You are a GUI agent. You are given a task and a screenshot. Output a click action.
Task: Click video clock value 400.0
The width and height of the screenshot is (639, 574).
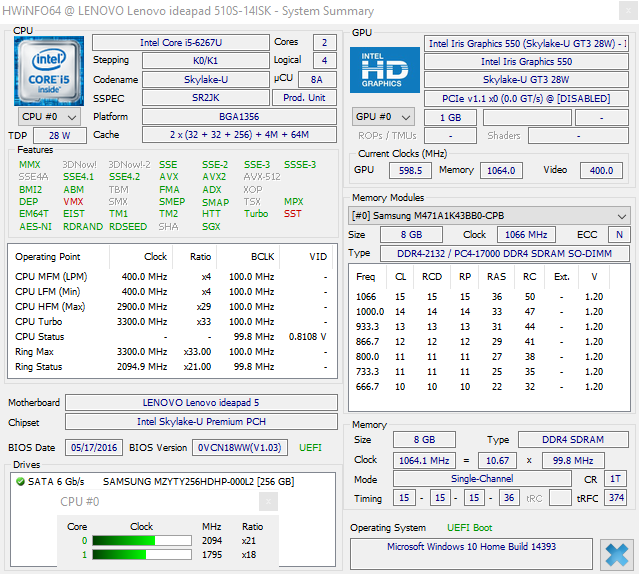[x=602, y=170]
